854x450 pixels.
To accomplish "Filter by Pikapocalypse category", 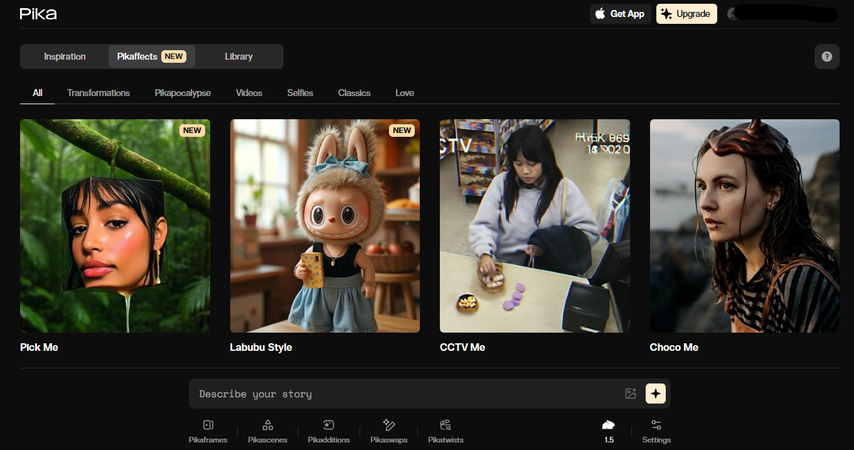I will click(182, 93).
